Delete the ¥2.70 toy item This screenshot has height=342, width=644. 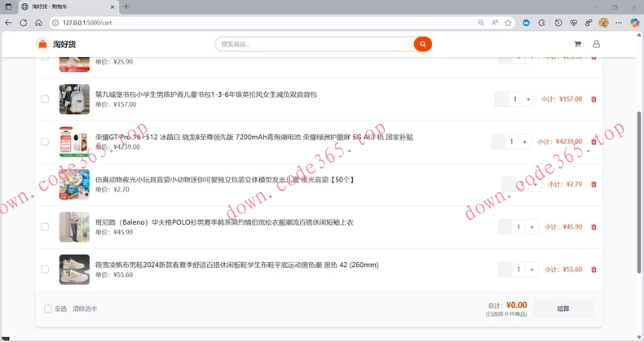(x=593, y=184)
